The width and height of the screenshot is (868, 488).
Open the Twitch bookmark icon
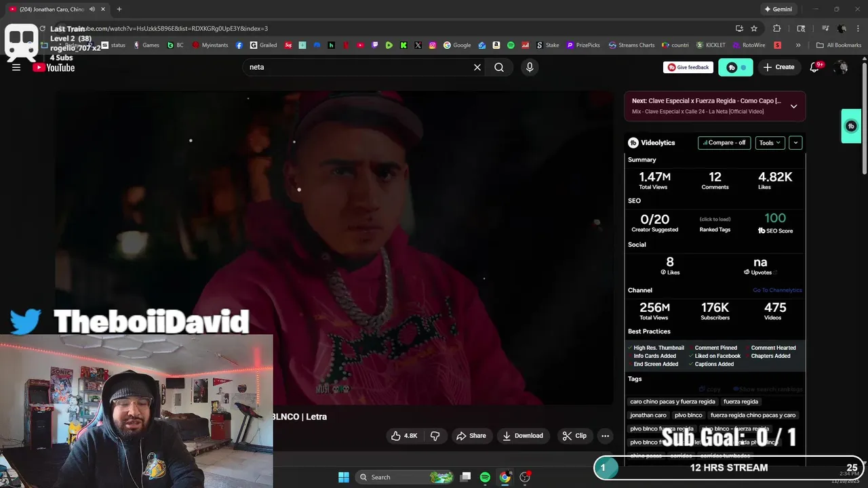[375, 45]
